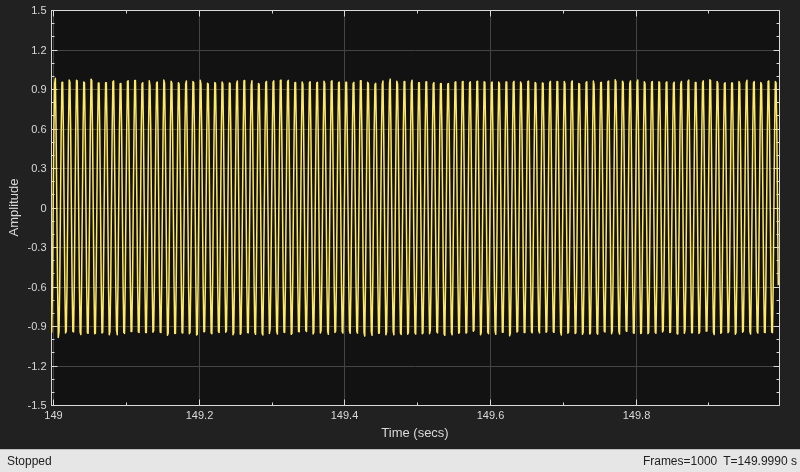This screenshot has height=472, width=800.
Task: Click the 1.5 y-axis tick label
Action: 39,10
